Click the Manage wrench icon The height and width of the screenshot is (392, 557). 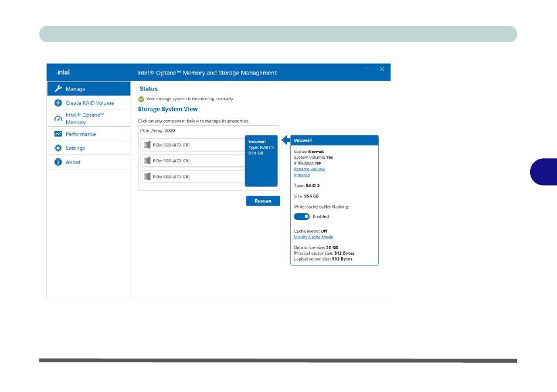click(x=58, y=88)
